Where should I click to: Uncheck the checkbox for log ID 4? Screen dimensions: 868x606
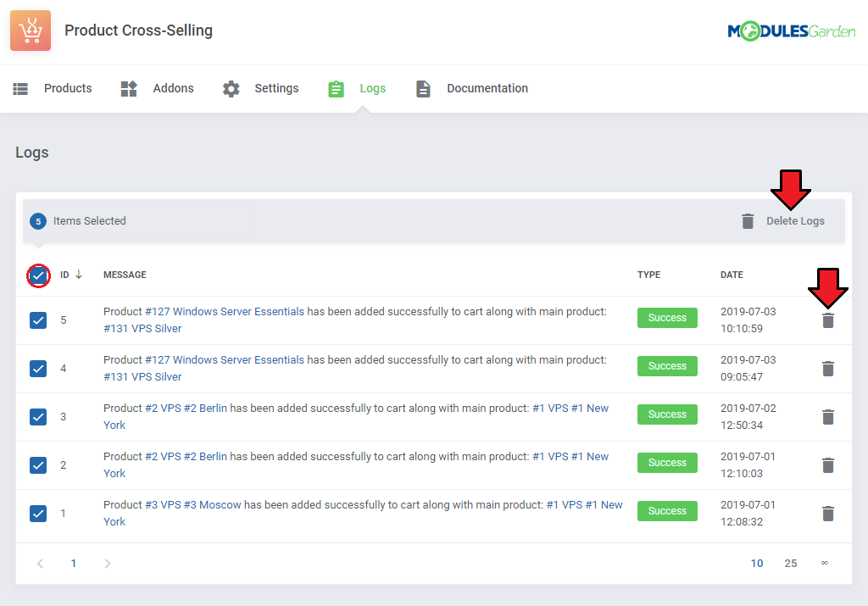pos(38,369)
